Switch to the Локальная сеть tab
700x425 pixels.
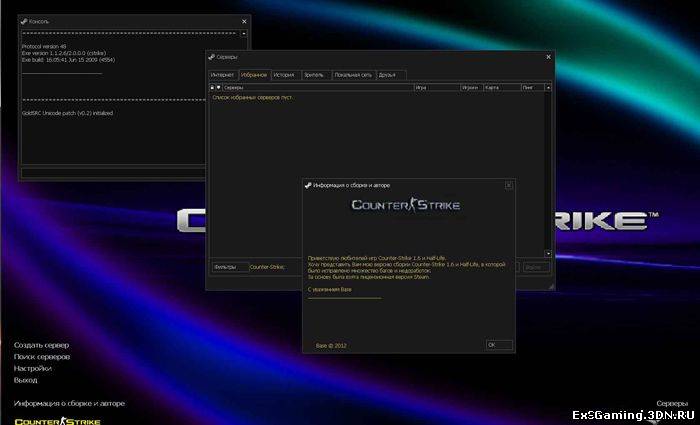tap(353, 75)
